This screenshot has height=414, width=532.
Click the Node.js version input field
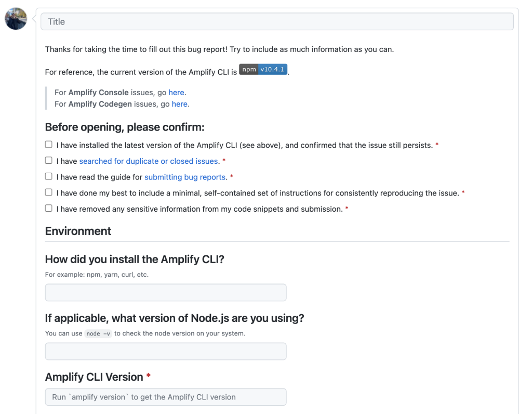(x=165, y=351)
